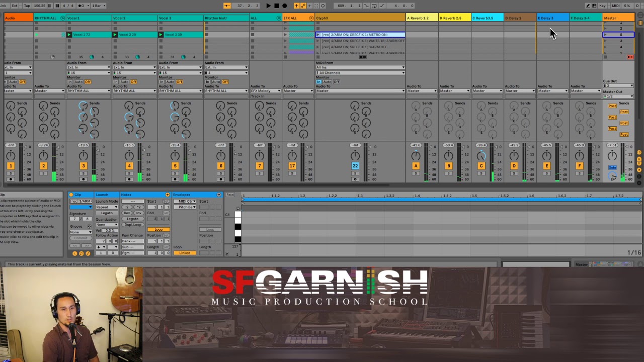Click the Rev button in Notes

(127, 213)
